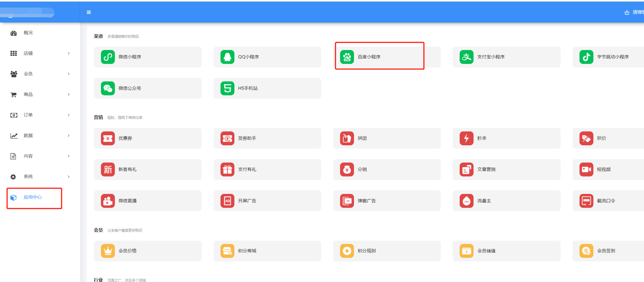Click the 微信公众号 icon
Image resolution: width=644 pixels, height=282 pixels.
[x=108, y=88]
